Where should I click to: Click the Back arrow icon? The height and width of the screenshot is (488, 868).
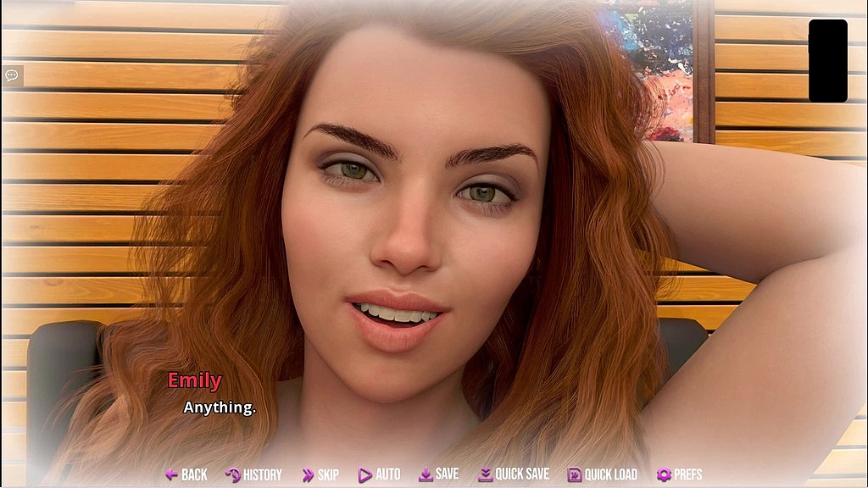[171, 475]
